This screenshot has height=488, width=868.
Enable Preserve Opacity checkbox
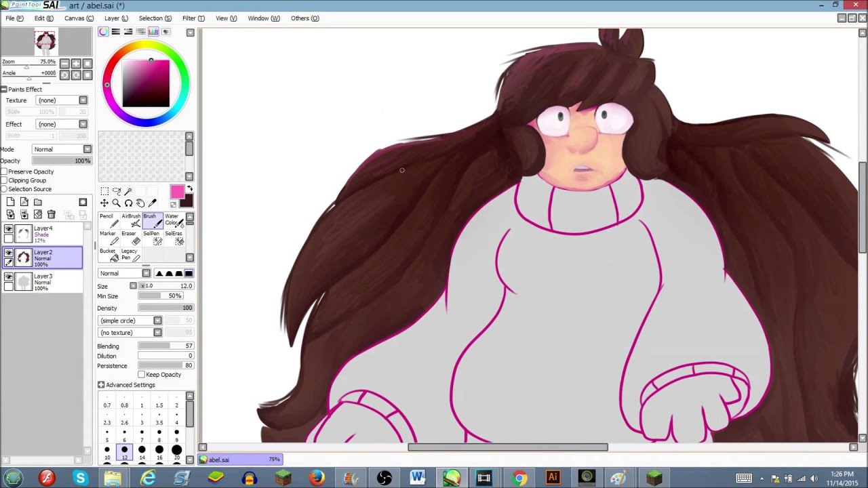coord(4,171)
